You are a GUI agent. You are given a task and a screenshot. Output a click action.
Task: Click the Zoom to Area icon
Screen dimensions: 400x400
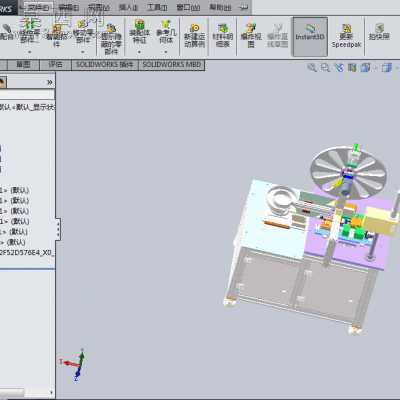point(325,68)
